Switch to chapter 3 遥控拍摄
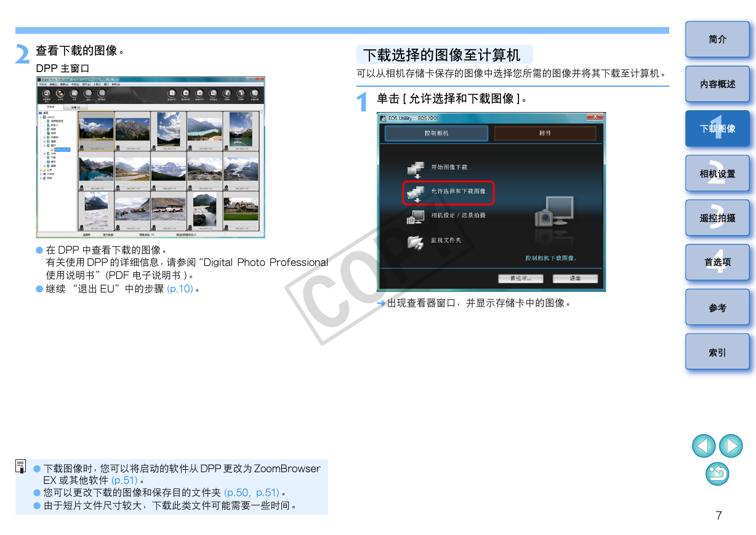 (717, 218)
